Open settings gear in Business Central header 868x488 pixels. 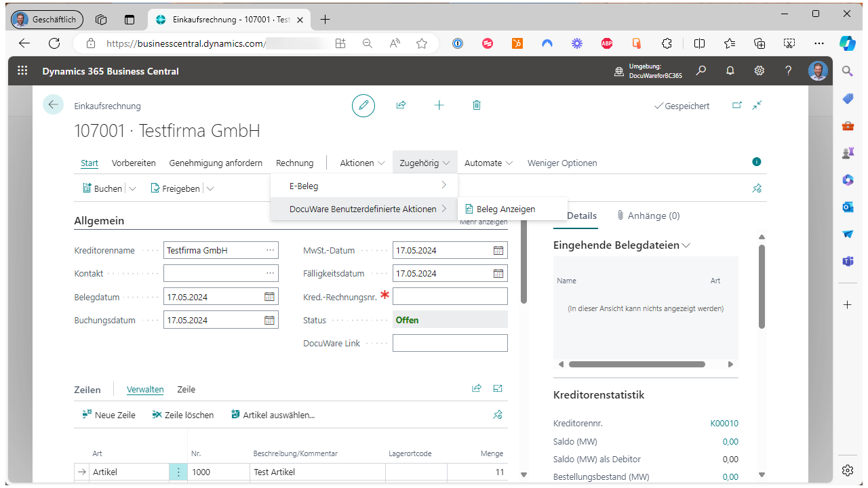(x=759, y=70)
